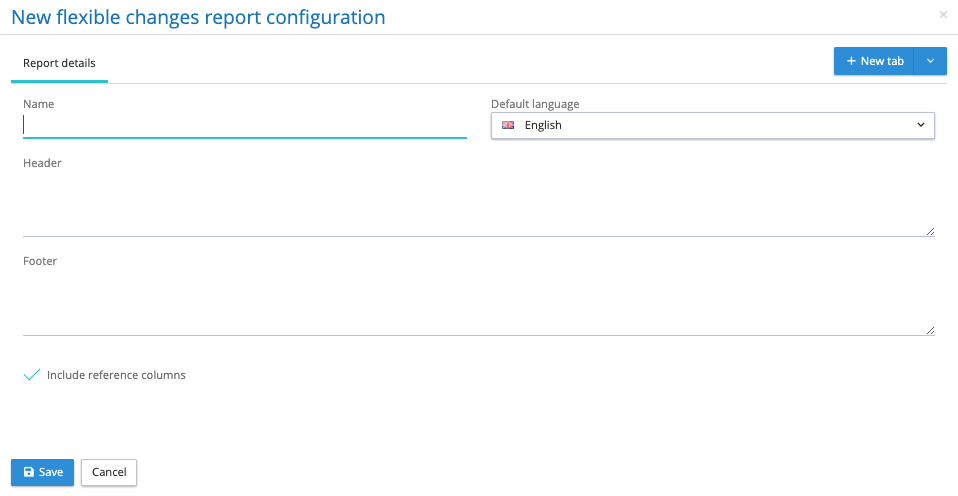Expand the arrow next to New tab
Image resolution: width=958 pixels, height=496 pixels.
pos(930,62)
